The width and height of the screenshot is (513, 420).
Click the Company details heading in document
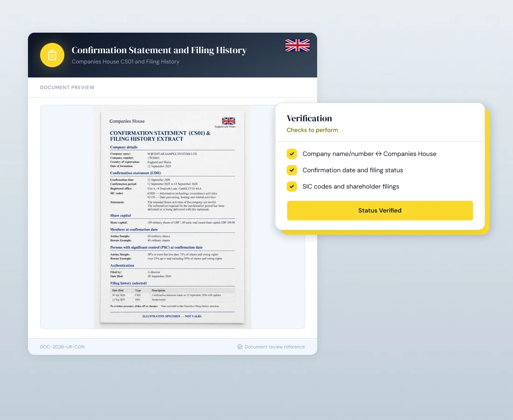pyautogui.click(x=124, y=147)
